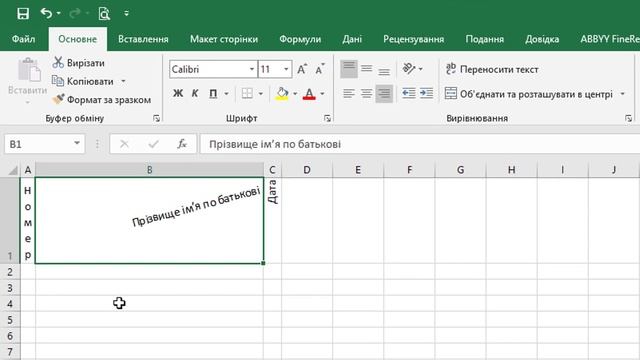Open the Дані ribbon tab
The image size is (640, 360).
click(352, 39)
